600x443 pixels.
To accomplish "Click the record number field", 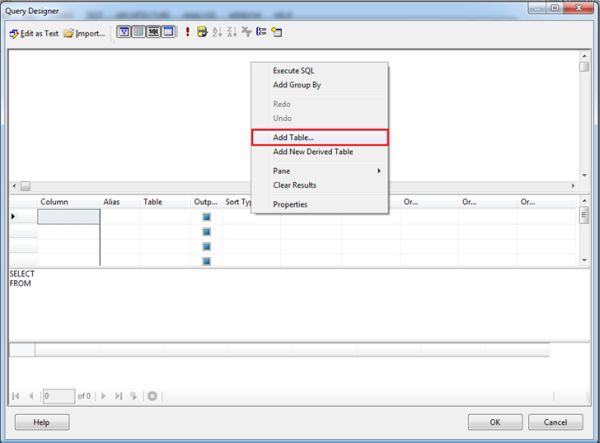I will click(x=59, y=396).
